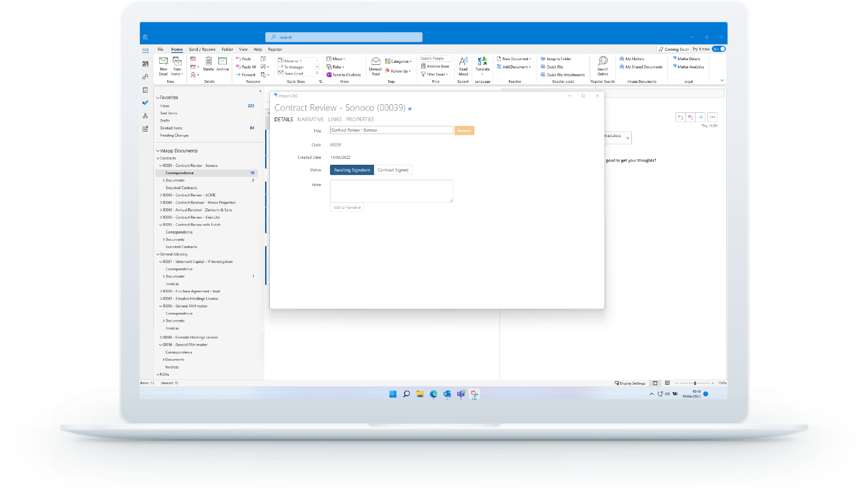Click Jump to Folder
The height and width of the screenshot is (499, 868).
click(x=556, y=59)
